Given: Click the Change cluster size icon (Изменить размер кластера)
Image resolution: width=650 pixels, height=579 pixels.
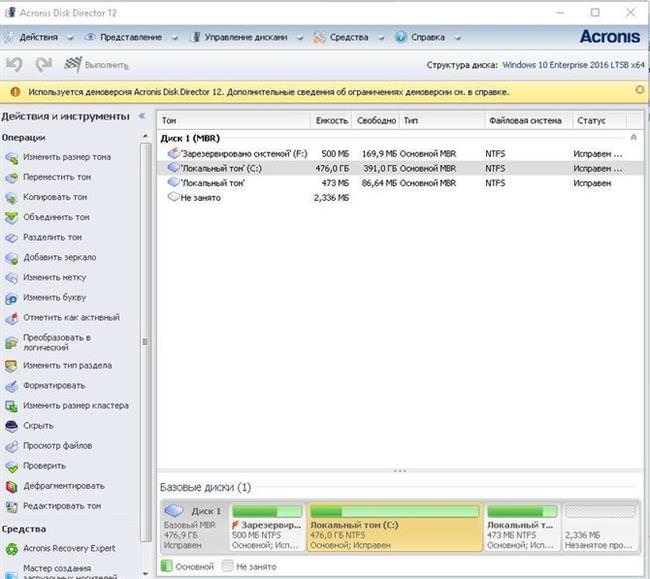Looking at the screenshot, I should click(x=12, y=406).
